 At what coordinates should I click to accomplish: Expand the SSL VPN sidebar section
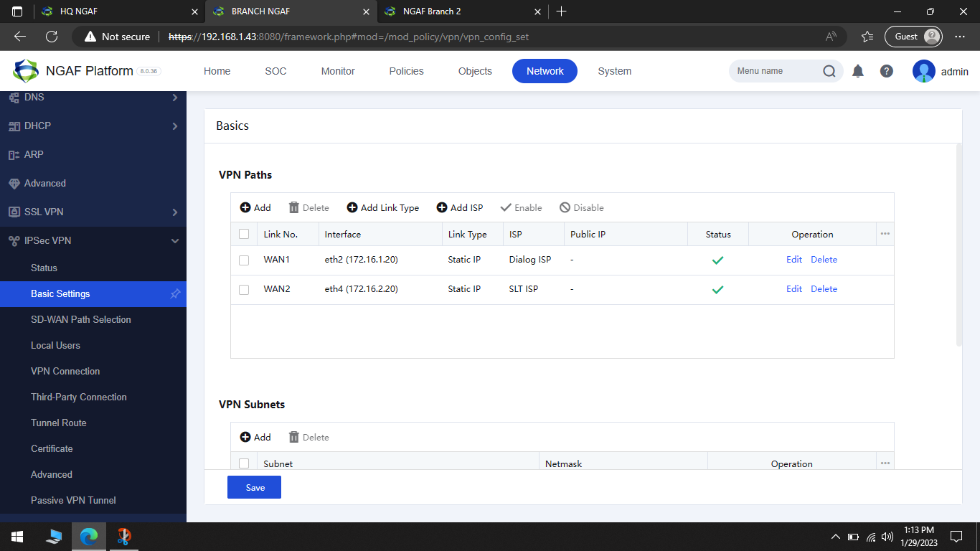coord(93,212)
